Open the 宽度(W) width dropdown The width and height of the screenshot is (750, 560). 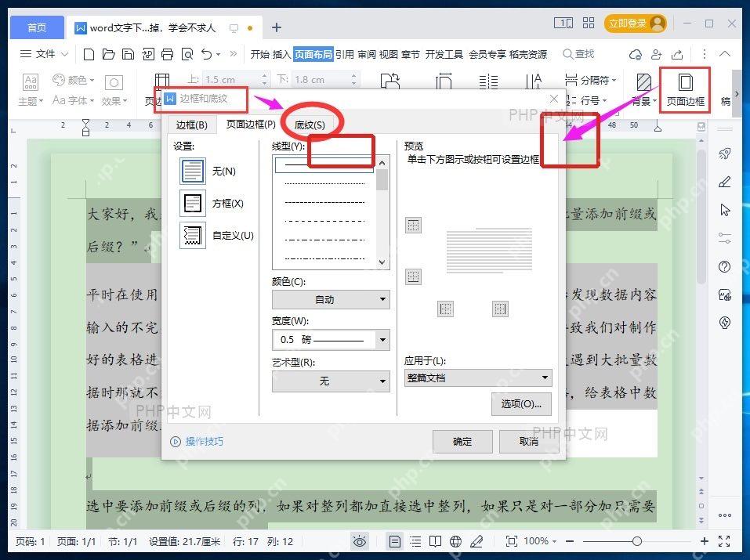point(331,340)
